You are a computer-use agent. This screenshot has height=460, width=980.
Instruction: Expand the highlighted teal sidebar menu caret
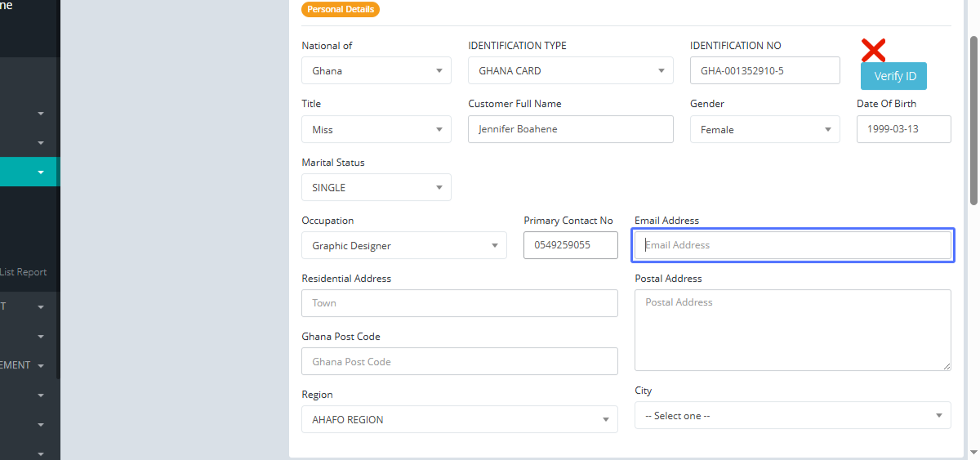(41, 172)
